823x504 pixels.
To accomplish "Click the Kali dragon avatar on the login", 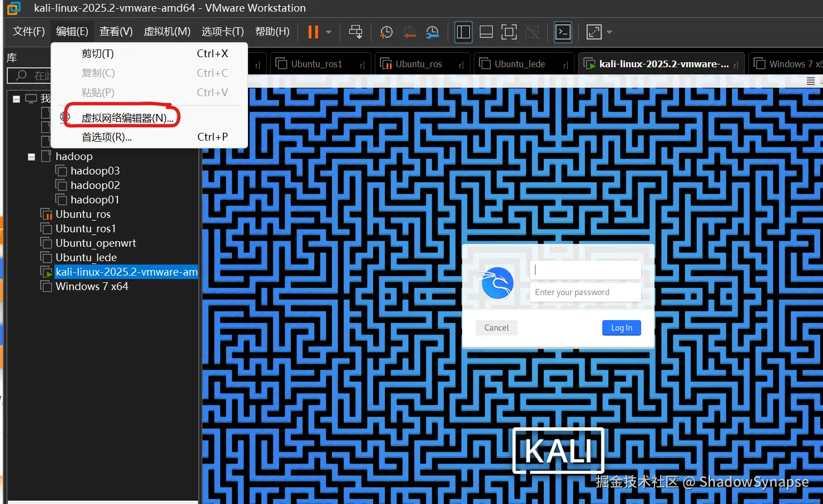I will [x=497, y=283].
